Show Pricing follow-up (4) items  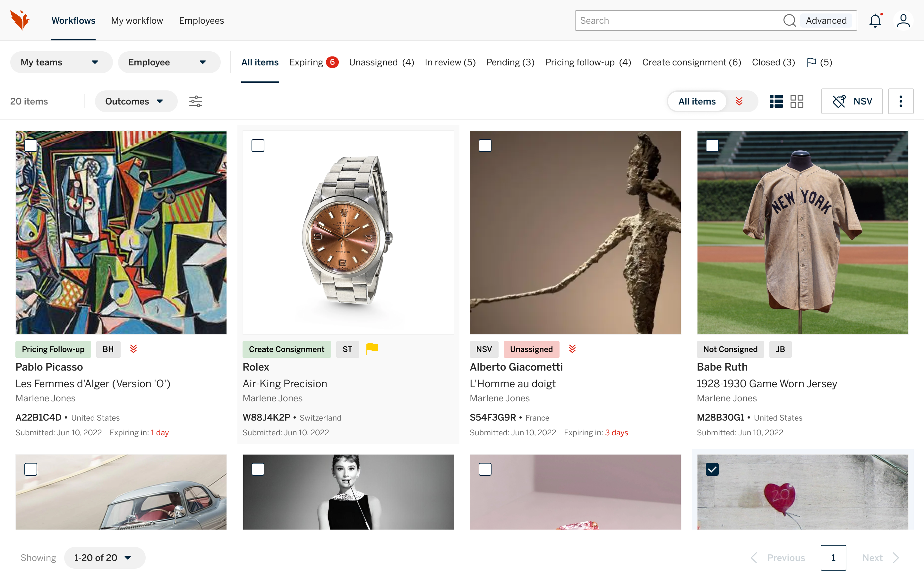click(588, 62)
